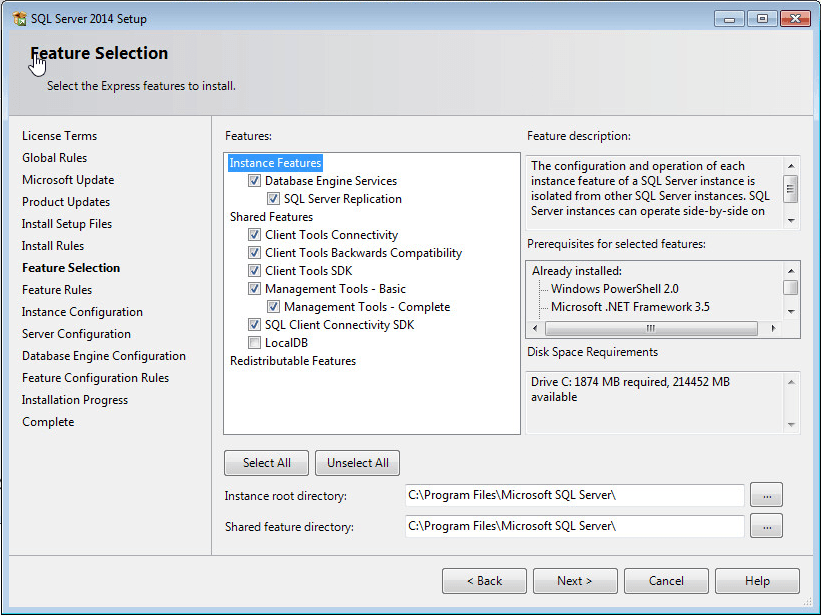
Task: Uncheck Client Tools Connectivity
Action: [x=255, y=234]
